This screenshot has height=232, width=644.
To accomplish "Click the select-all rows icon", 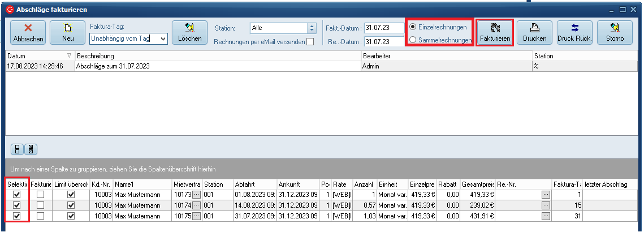I will 19,149.
